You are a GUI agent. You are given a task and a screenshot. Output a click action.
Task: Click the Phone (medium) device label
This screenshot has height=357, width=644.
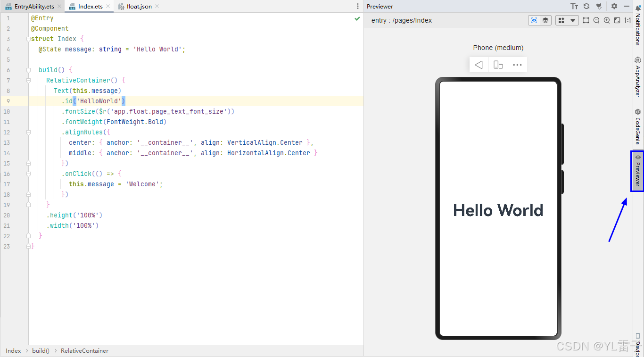498,48
